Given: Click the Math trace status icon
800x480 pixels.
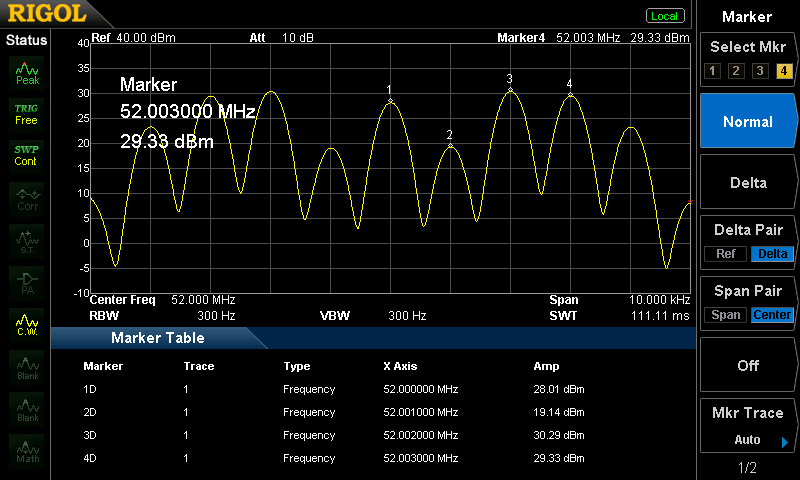Looking at the screenshot, I should pos(27,449).
